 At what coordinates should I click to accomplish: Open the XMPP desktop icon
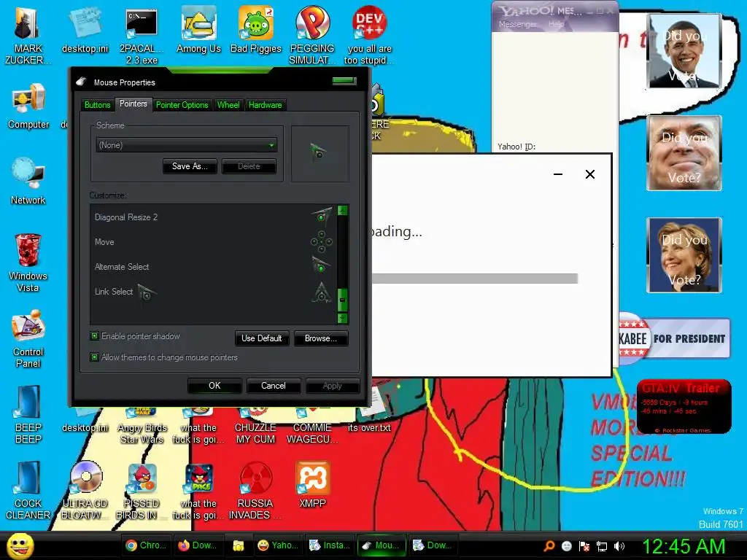click(x=312, y=485)
